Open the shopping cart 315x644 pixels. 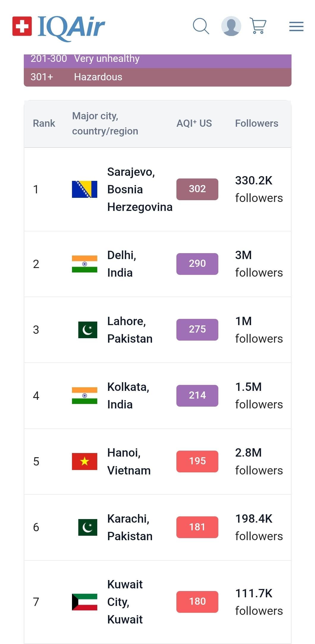click(258, 26)
